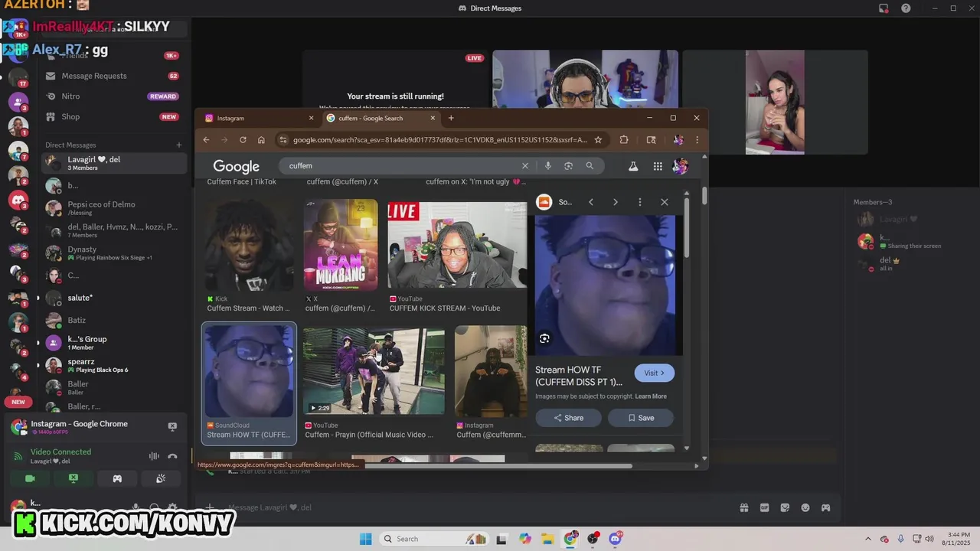Open preview panel three-dot options
980x551 pixels.
[640, 202]
